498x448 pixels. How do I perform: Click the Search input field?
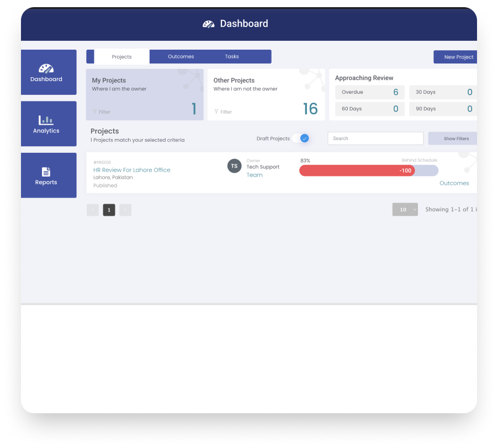point(375,138)
